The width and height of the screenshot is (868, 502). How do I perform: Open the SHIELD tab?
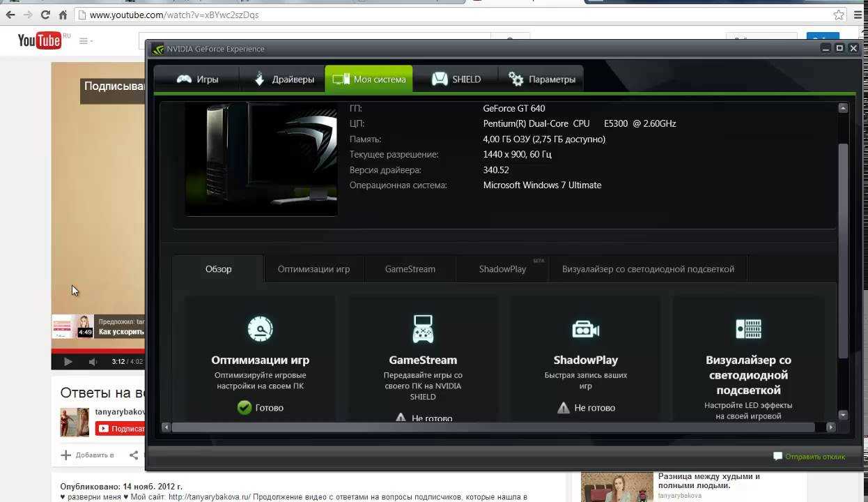(x=456, y=79)
